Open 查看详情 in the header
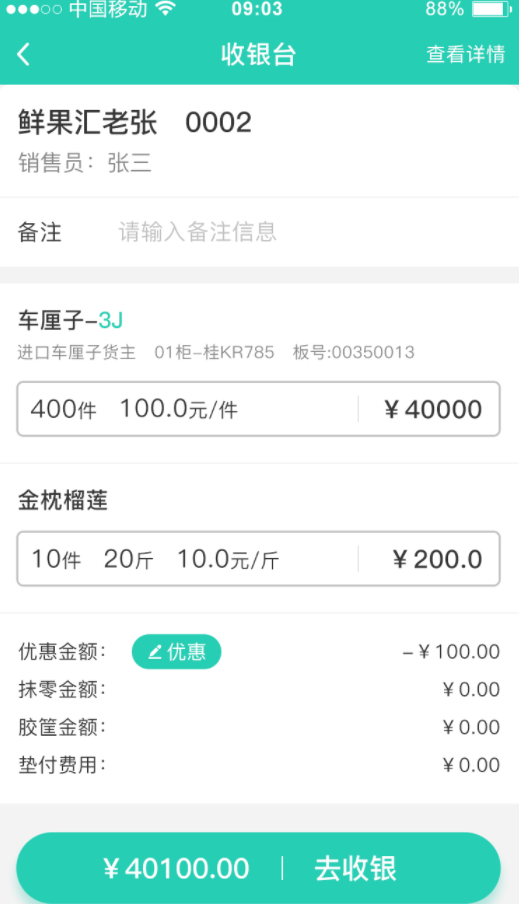519x904 pixels. [465, 54]
